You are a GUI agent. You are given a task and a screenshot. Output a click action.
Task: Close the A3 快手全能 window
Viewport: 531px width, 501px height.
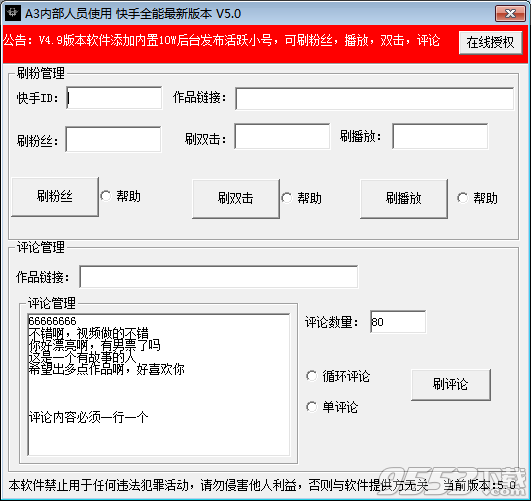click(510, 14)
